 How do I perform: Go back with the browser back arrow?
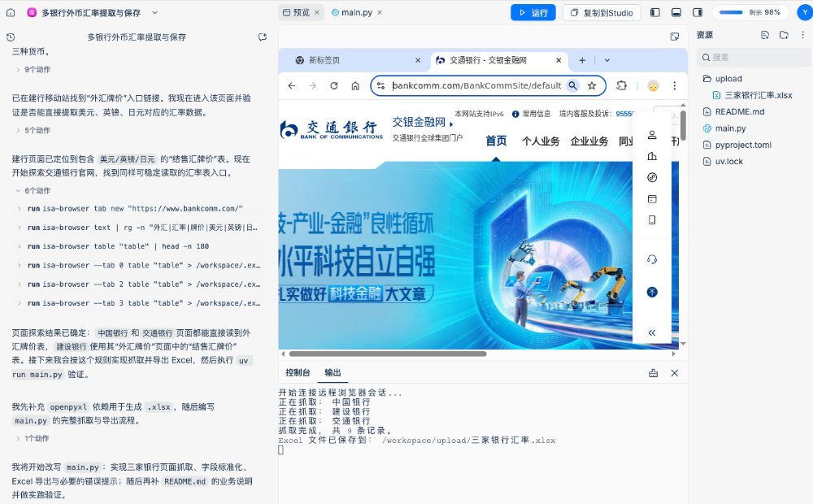291,85
